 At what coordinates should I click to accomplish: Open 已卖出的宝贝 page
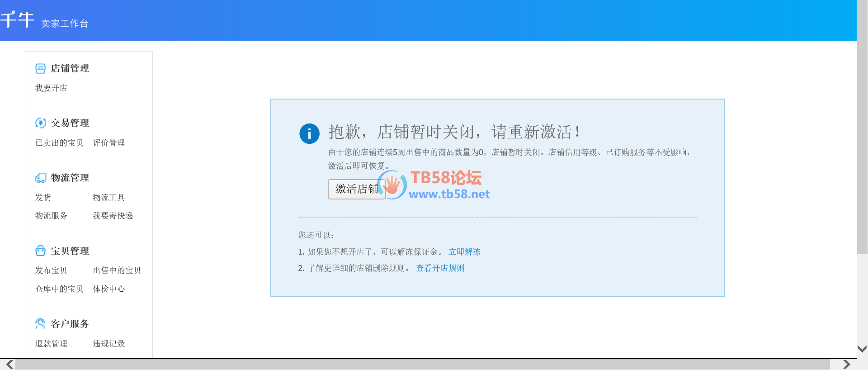(59, 143)
